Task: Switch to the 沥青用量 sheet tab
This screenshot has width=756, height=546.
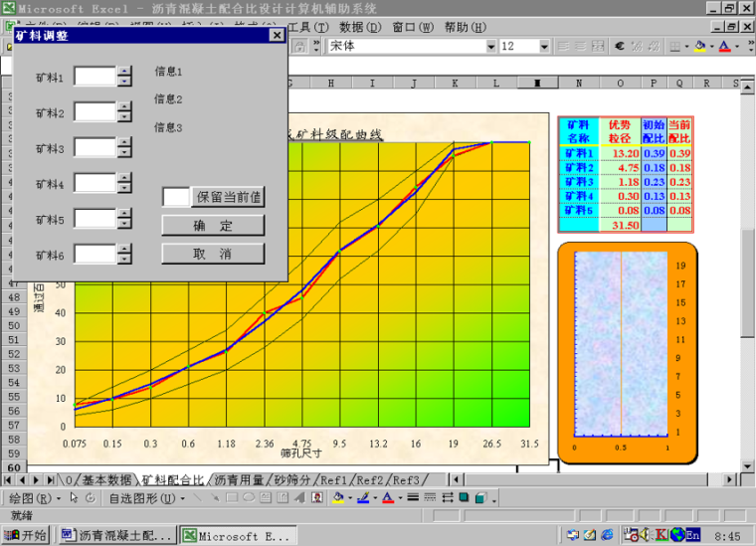Action: 239,479
